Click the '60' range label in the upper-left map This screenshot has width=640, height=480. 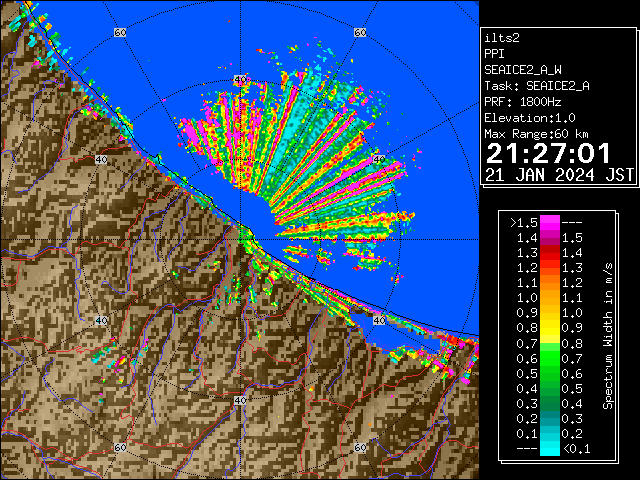(120, 32)
